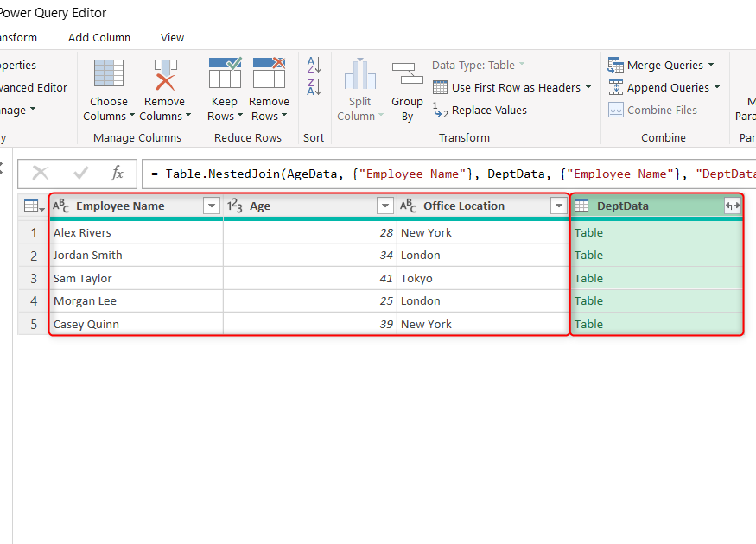Click the Combine Files icon

pos(616,110)
